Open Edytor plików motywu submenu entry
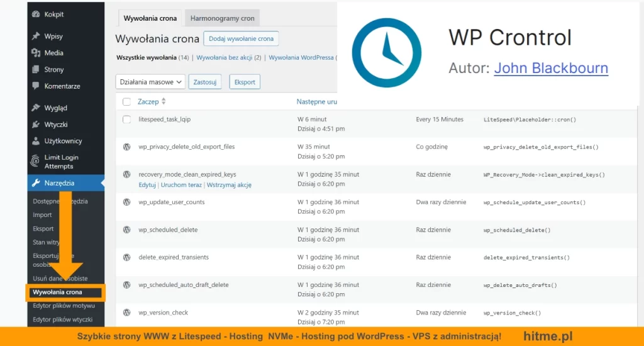644x346 pixels. [x=64, y=306]
